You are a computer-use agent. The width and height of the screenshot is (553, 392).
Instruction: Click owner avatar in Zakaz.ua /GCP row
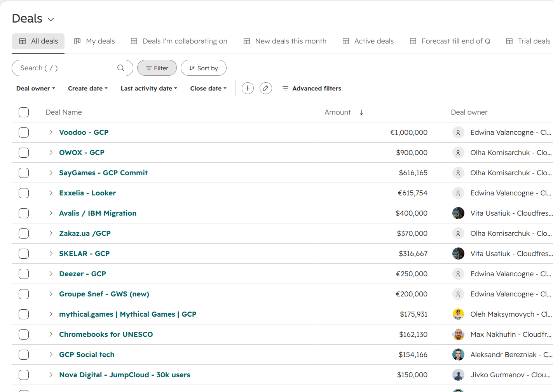coord(458,233)
